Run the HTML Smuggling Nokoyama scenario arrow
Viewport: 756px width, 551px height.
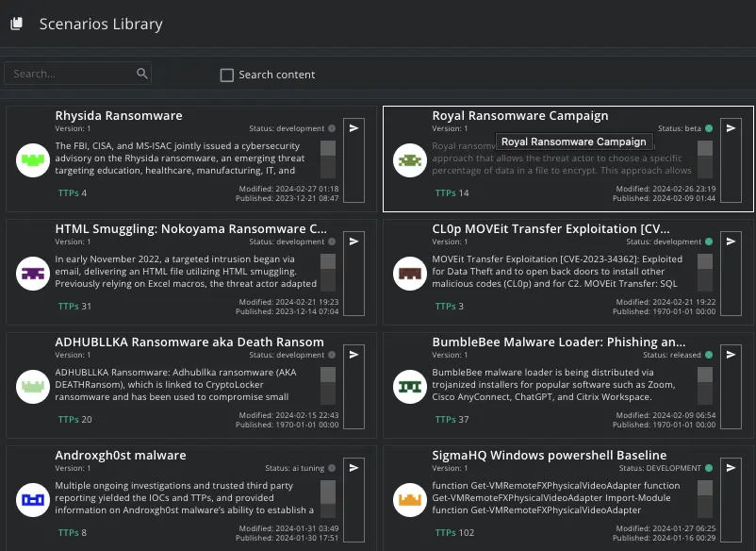click(353, 242)
